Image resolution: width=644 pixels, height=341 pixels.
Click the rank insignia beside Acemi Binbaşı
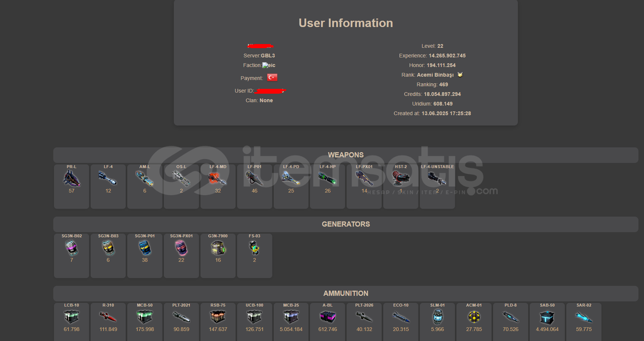[x=460, y=74]
